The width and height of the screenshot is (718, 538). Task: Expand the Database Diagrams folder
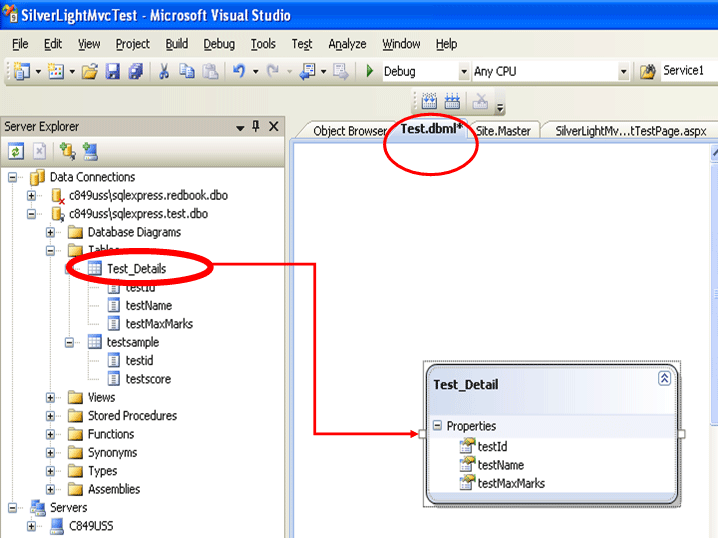tap(50, 232)
